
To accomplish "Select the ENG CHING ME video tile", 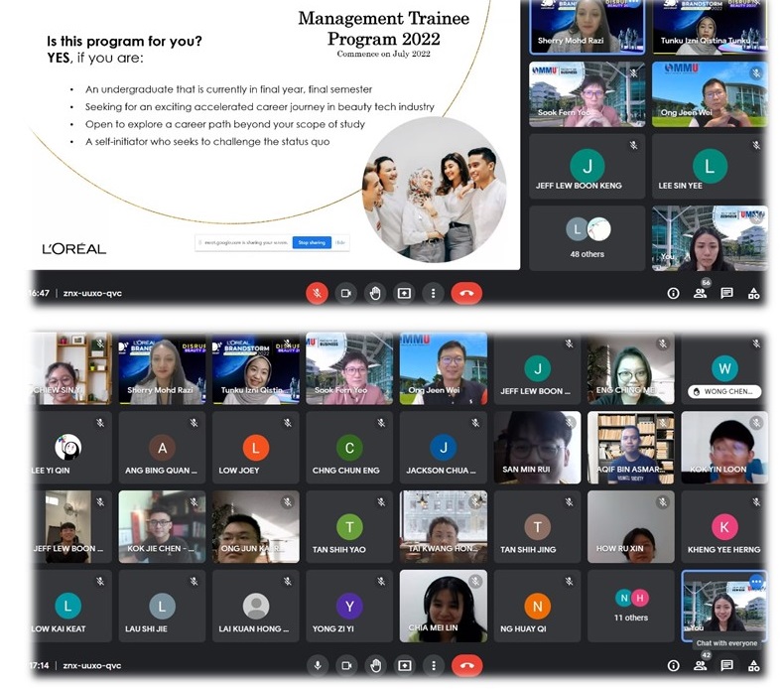I will (x=631, y=368).
